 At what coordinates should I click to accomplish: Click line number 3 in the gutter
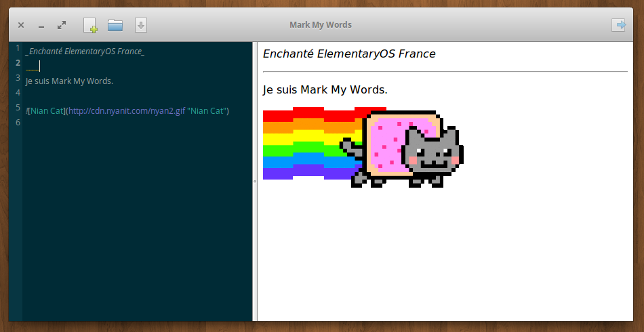click(x=18, y=77)
